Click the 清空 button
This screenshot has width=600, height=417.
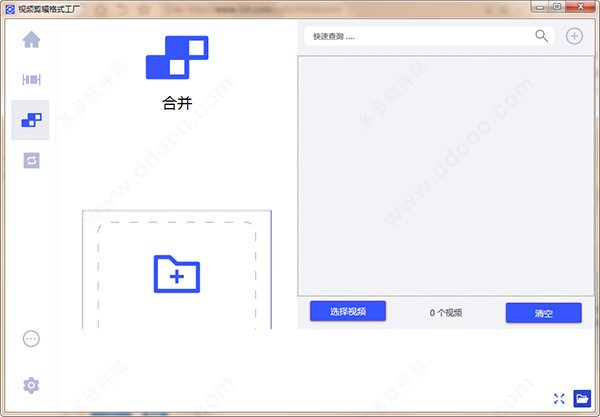click(544, 313)
